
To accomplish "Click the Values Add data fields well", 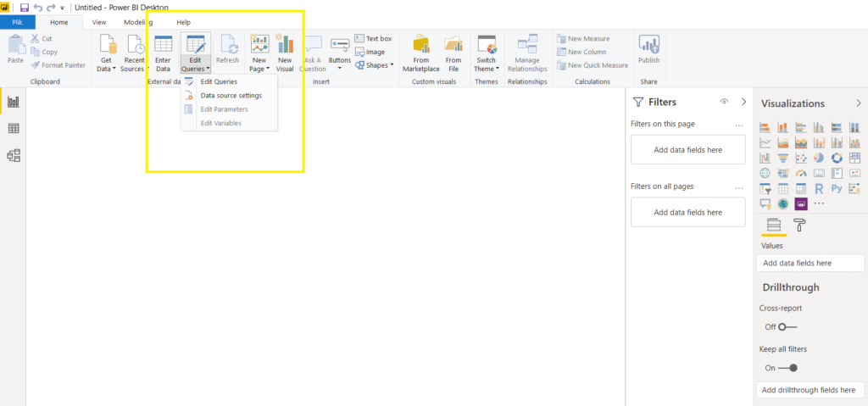I will point(810,263).
